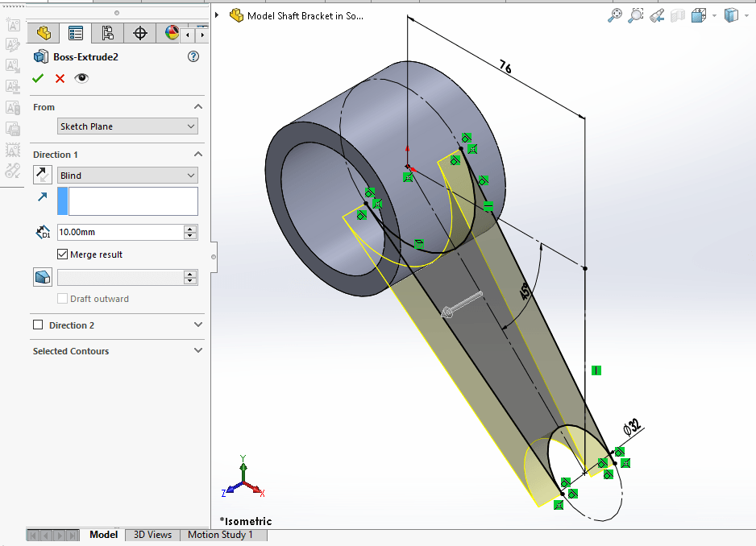Viewport: 756px width, 546px height.
Task: Open the View Orientation cube icon
Action: pos(700,15)
